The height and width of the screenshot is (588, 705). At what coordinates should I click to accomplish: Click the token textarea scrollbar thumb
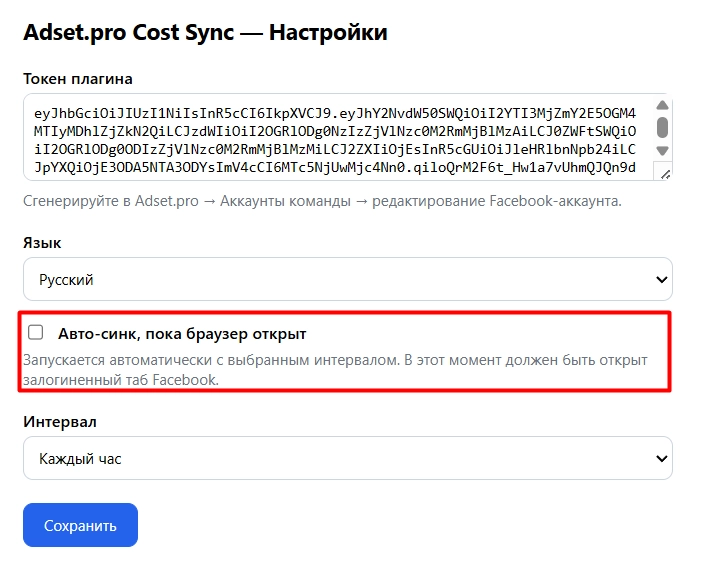click(x=662, y=127)
